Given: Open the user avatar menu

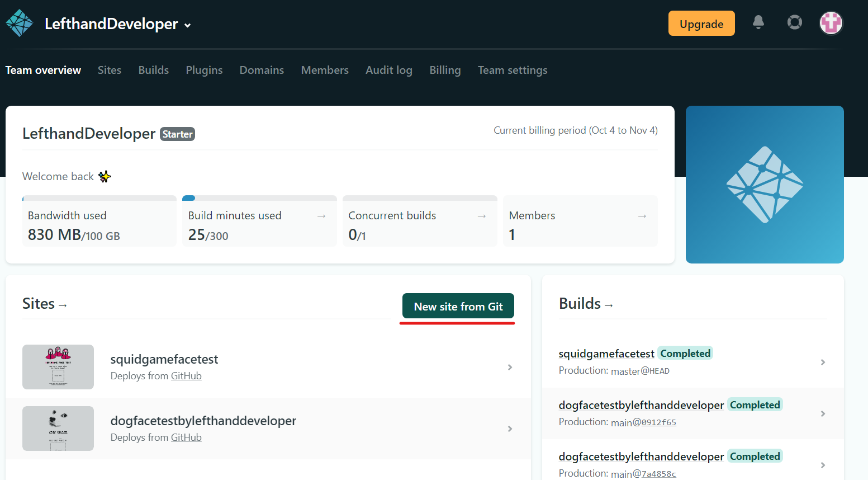Looking at the screenshot, I should click(x=831, y=23).
